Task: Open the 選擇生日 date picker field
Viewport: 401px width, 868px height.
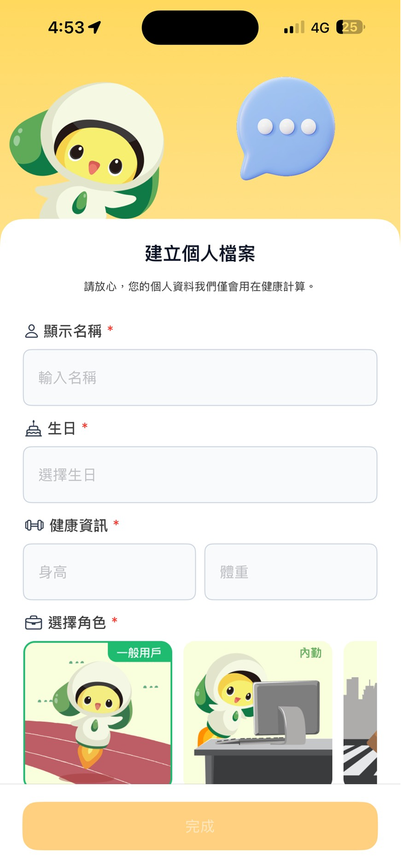Action: coord(200,475)
